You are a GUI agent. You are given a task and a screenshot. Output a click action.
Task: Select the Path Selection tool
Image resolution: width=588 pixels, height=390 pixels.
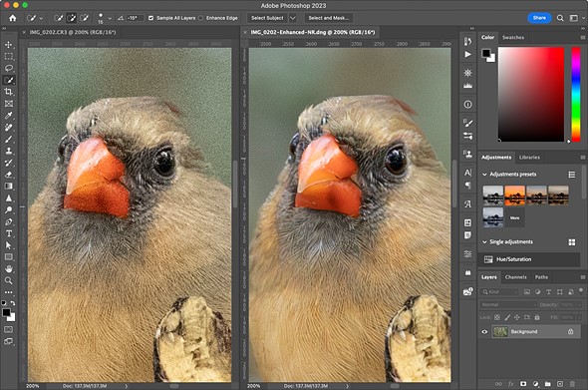(9, 245)
